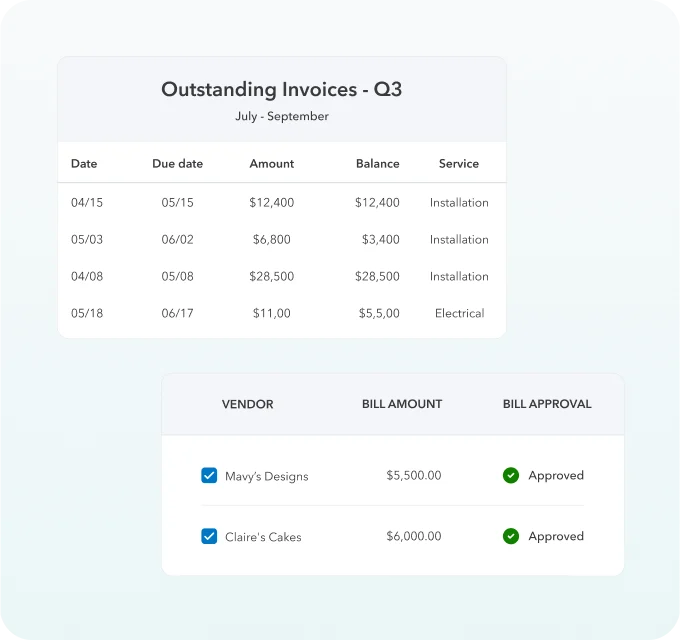
Task: Uncheck the Mavy's Designs checkbox
Action: click(x=209, y=475)
